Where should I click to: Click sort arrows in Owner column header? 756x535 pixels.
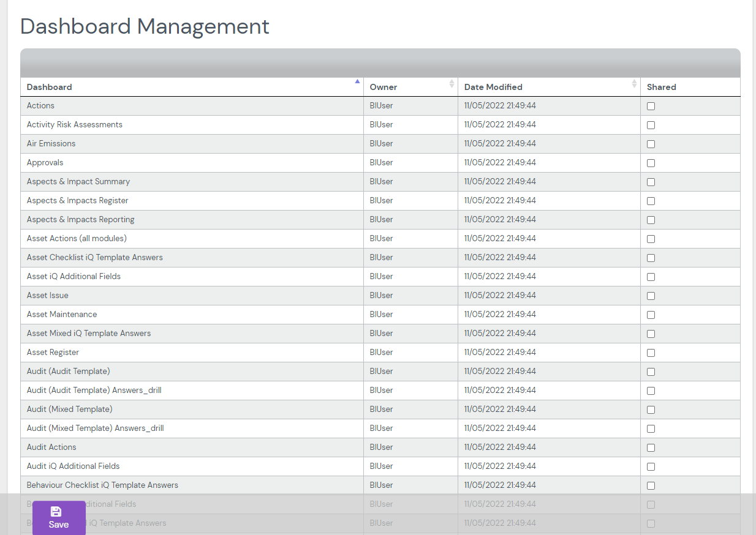(x=452, y=84)
